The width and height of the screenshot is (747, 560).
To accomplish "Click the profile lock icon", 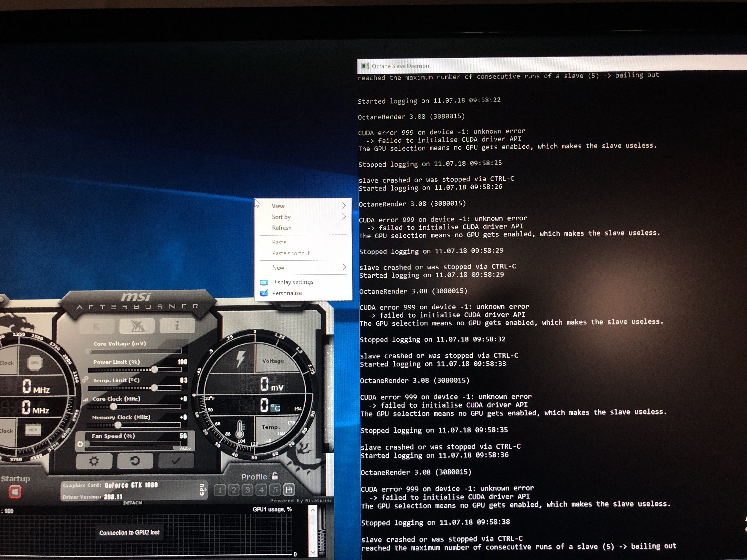I will tap(275, 476).
